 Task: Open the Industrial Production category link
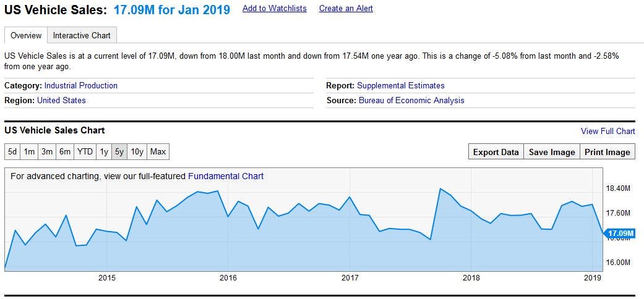tap(80, 85)
